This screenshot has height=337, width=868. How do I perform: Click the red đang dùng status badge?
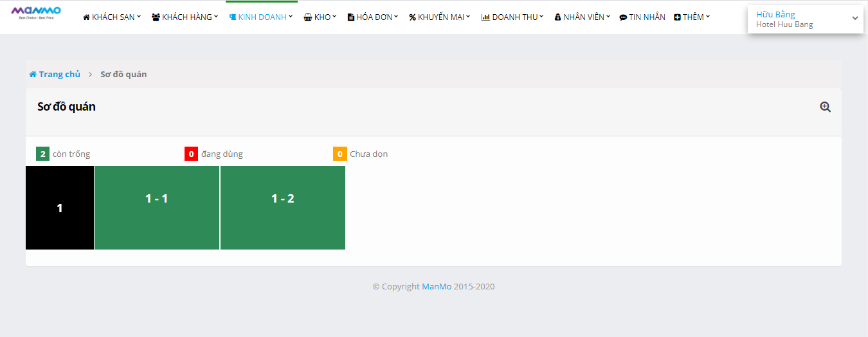click(x=191, y=154)
